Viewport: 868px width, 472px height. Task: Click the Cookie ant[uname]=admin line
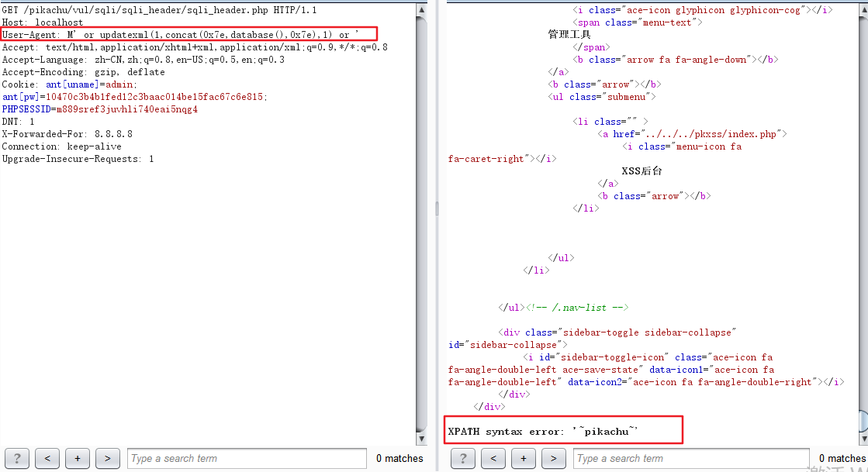[70, 84]
